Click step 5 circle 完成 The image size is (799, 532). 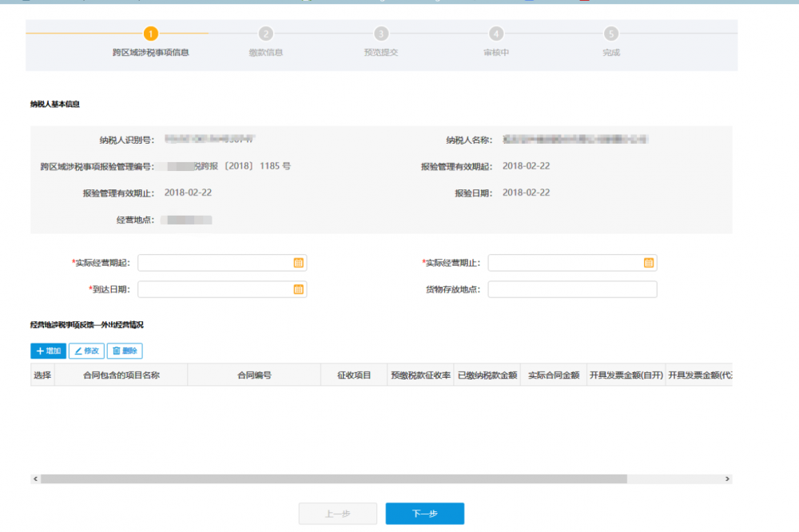point(611,34)
